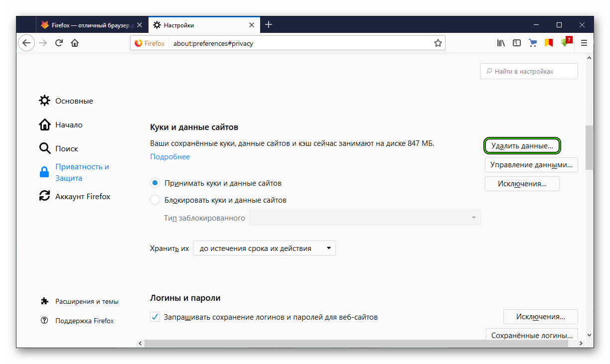The image size is (610, 364).
Task: Open a new tab with plus button
Action: (x=269, y=24)
